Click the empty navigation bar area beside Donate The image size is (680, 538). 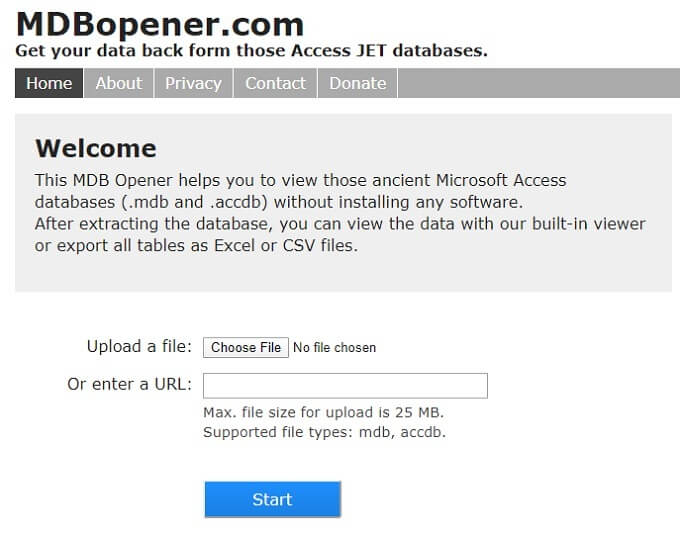(538, 83)
